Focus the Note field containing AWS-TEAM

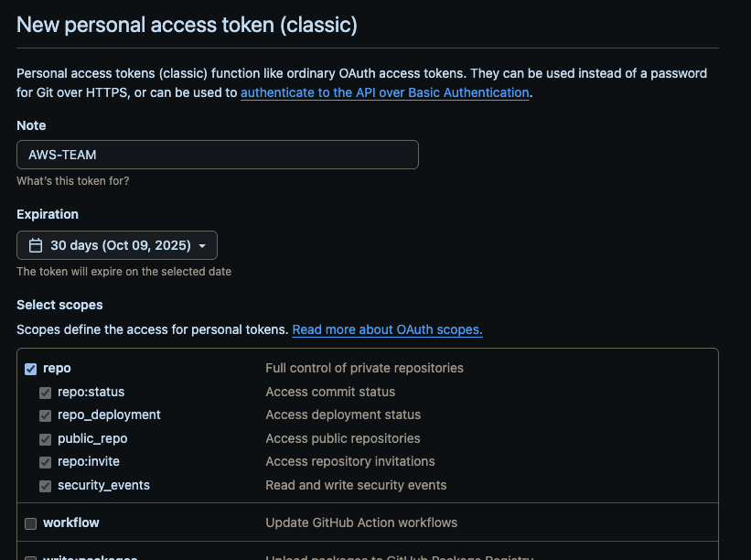[x=218, y=155]
